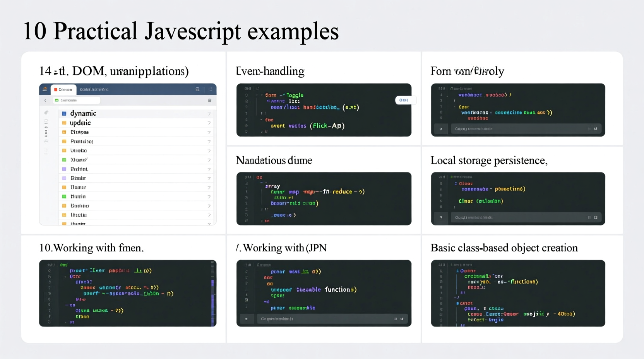
Task: Toggle the purple checkbox beside Disalsr
Action: pyautogui.click(x=64, y=178)
